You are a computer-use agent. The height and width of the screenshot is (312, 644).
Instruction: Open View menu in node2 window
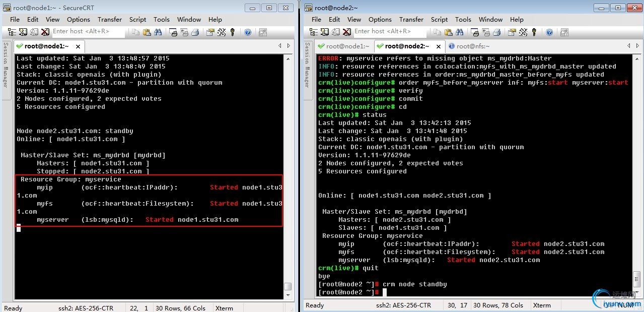(354, 19)
